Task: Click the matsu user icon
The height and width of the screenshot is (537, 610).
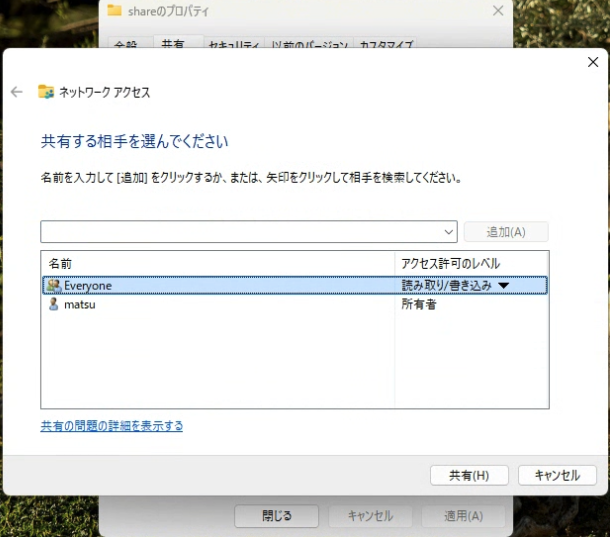Action: pyautogui.click(x=54, y=304)
